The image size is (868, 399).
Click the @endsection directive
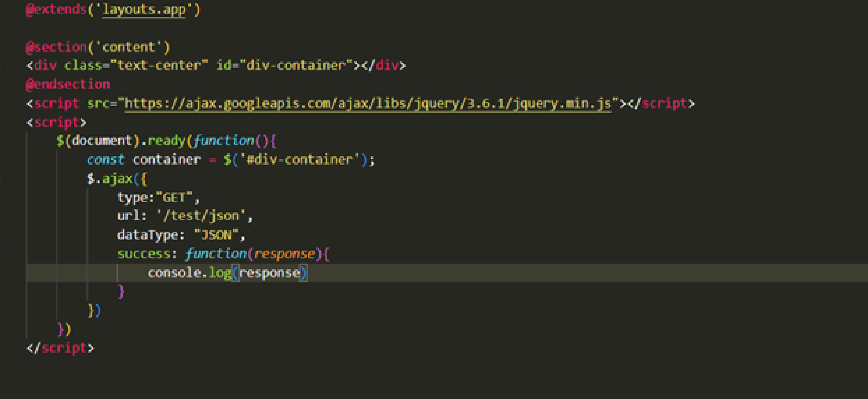[x=68, y=85]
